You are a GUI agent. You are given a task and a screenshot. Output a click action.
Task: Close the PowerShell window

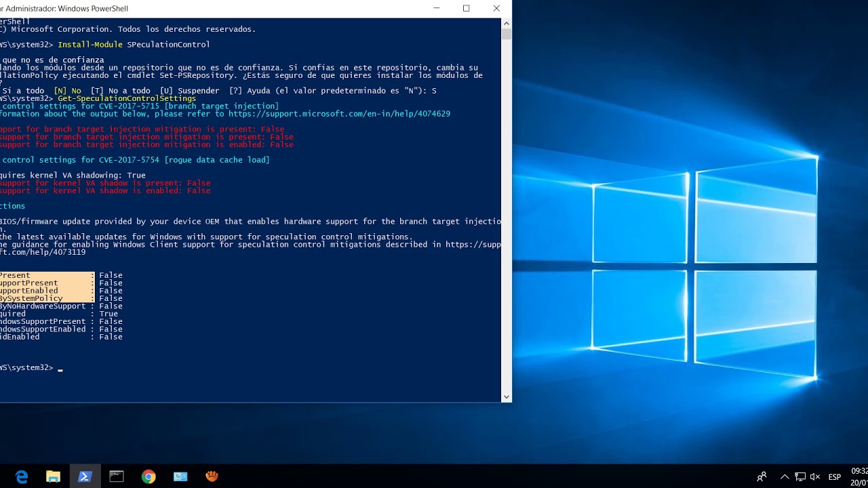(496, 8)
